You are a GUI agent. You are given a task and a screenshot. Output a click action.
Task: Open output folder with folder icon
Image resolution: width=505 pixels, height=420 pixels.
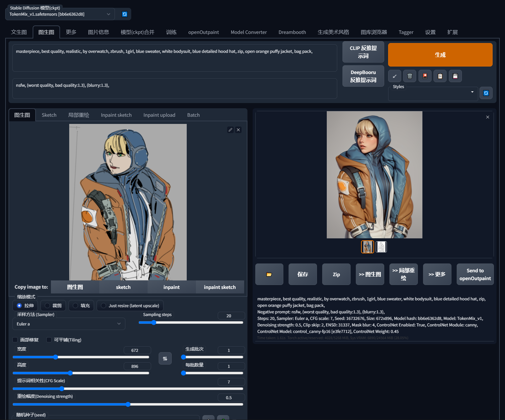coord(269,274)
